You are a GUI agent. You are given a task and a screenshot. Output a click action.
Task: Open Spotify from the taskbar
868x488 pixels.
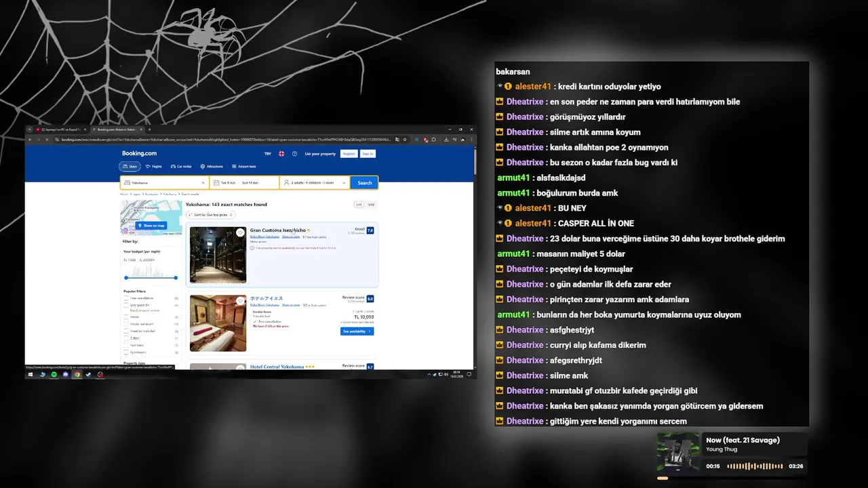(x=54, y=374)
